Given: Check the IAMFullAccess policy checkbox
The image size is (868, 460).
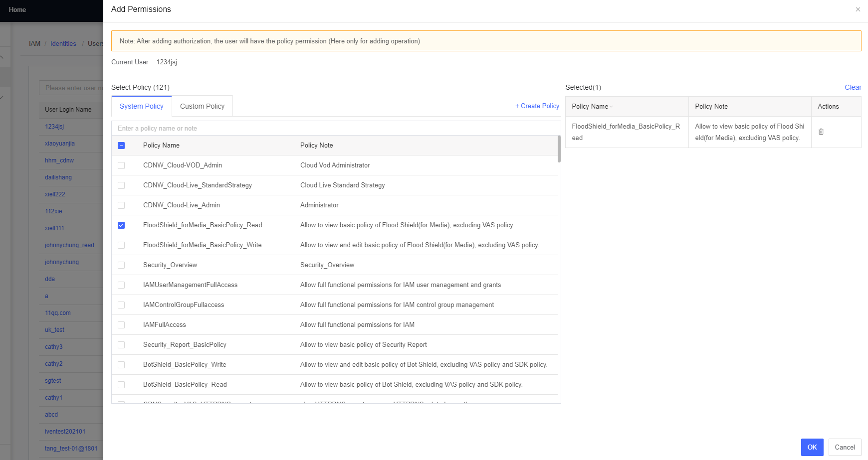Looking at the screenshot, I should coord(121,325).
